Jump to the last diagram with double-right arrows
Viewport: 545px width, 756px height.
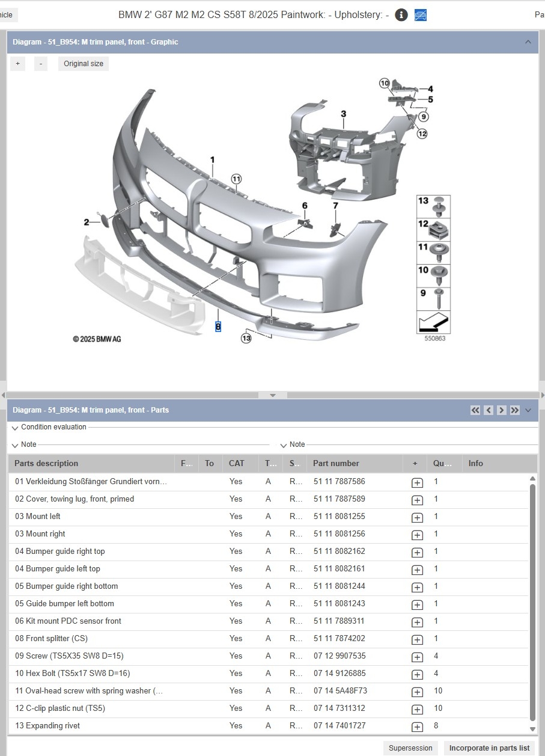click(x=515, y=410)
